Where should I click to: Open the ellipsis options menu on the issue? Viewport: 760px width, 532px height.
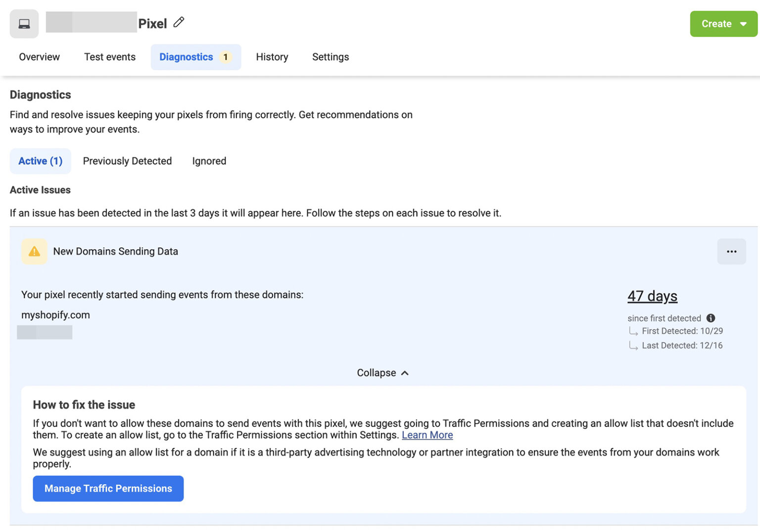731,251
